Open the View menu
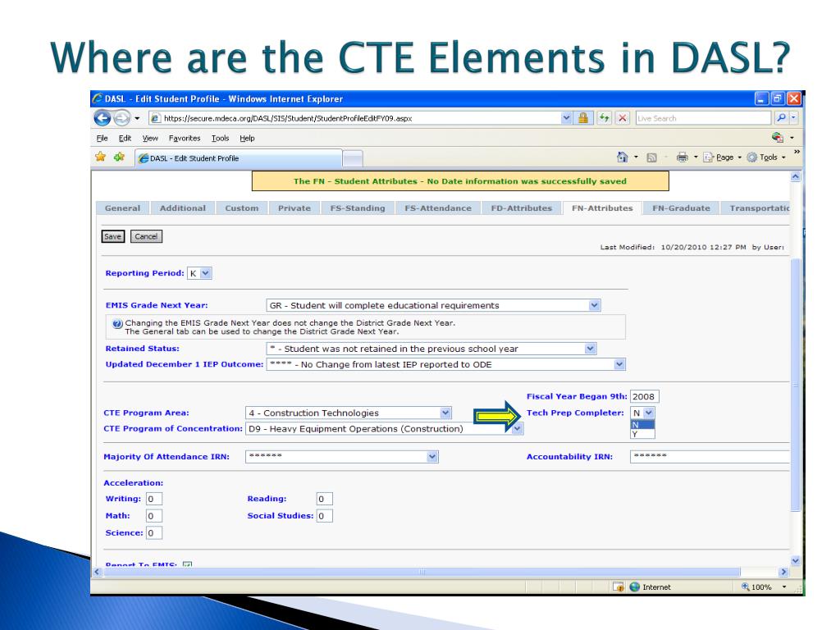The height and width of the screenshot is (630, 840). coord(150,138)
